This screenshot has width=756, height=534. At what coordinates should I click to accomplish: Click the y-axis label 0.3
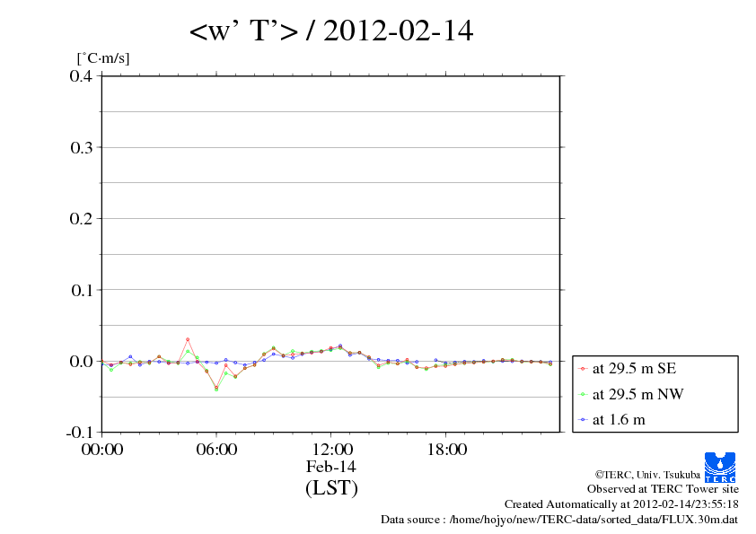click(x=81, y=147)
